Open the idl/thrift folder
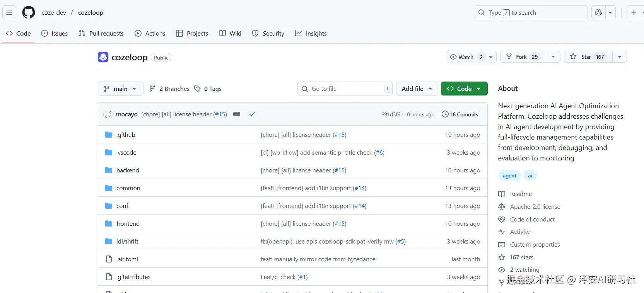Image resolution: width=644 pixels, height=293 pixels. 127,241
